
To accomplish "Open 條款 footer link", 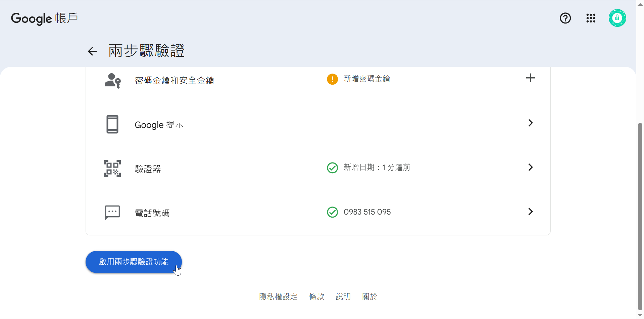I will tap(316, 297).
